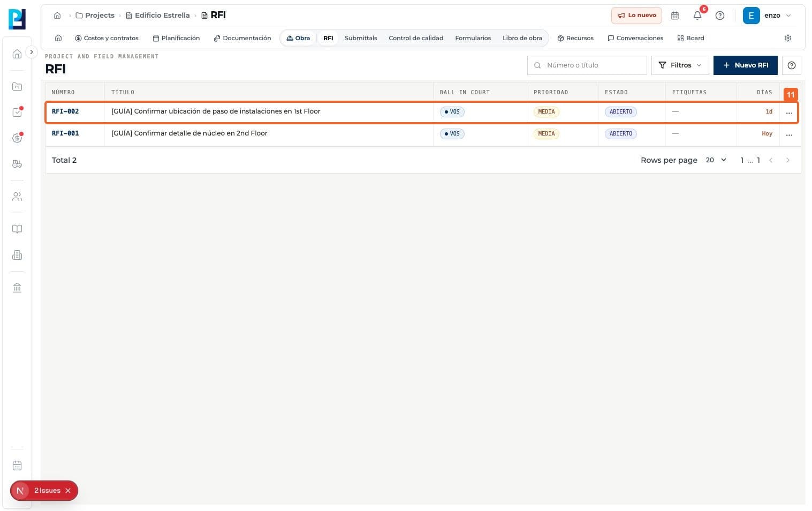
Task: Open Documentación menu
Action: [242, 38]
